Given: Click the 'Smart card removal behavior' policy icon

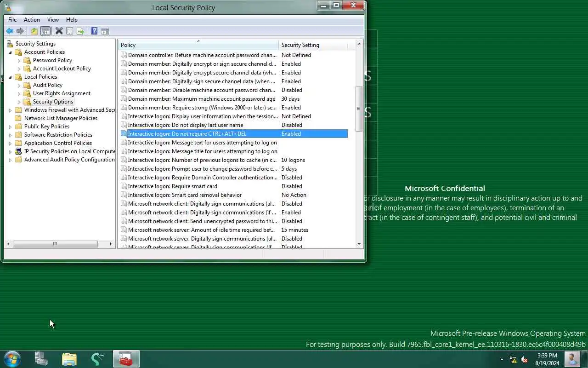Looking at the screenshot, I should click(124, 195).
